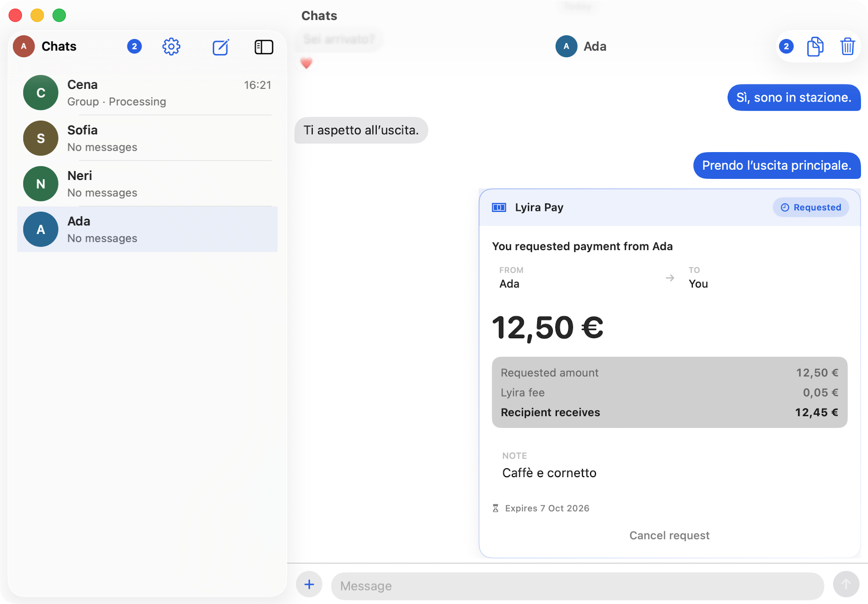Click Ada's avatar in the conversation header
The width and height of the screenshot is (868, 604).
pyautogui.click(x=566, y=46)
